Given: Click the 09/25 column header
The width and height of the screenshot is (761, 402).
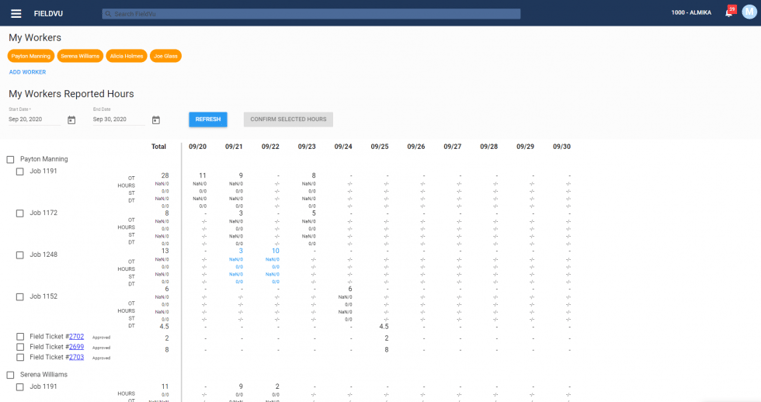Looking at the screenshot, I should tap(380, 147).
